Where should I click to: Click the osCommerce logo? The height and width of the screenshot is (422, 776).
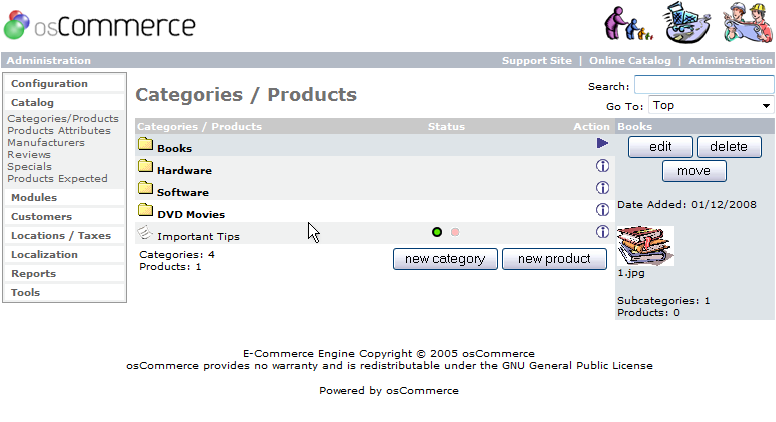[x=100, y=25]
